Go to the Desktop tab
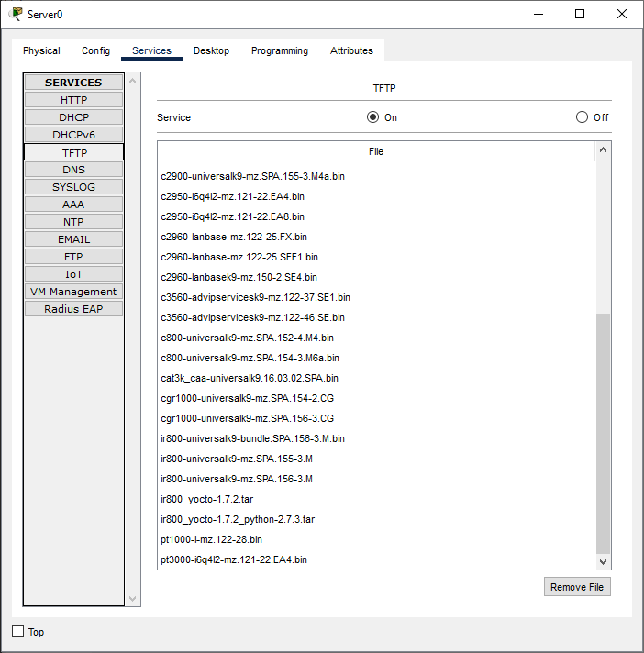 211,50
